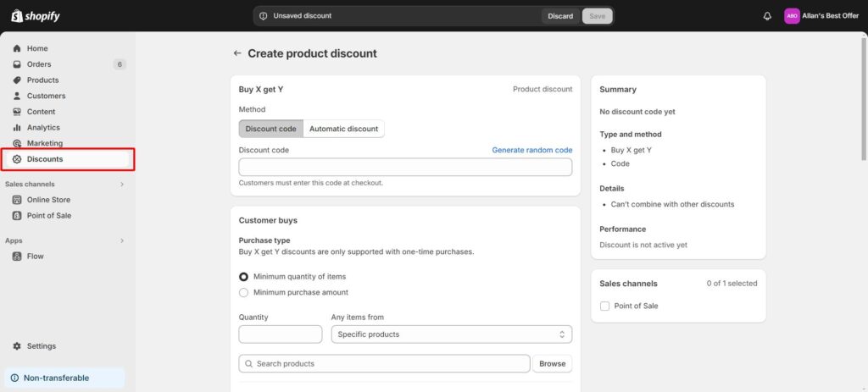Click the Analytics chart icon
The image size is (868, 392).
point(17,128)
